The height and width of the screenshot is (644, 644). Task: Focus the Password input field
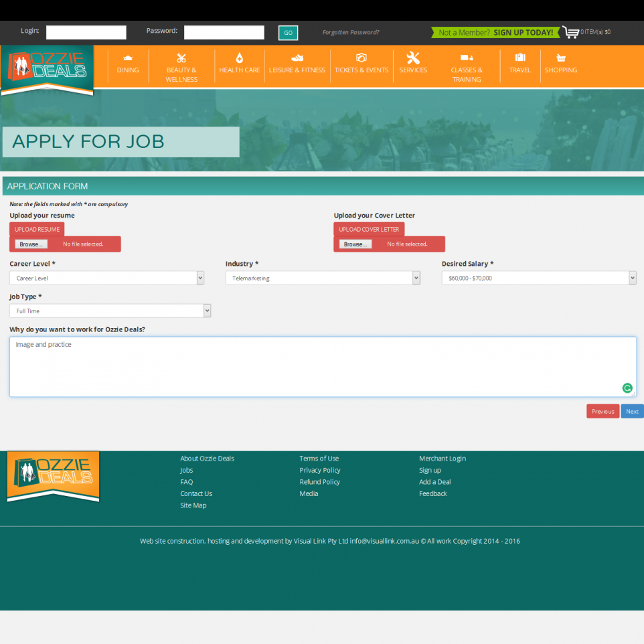[224, 32]
